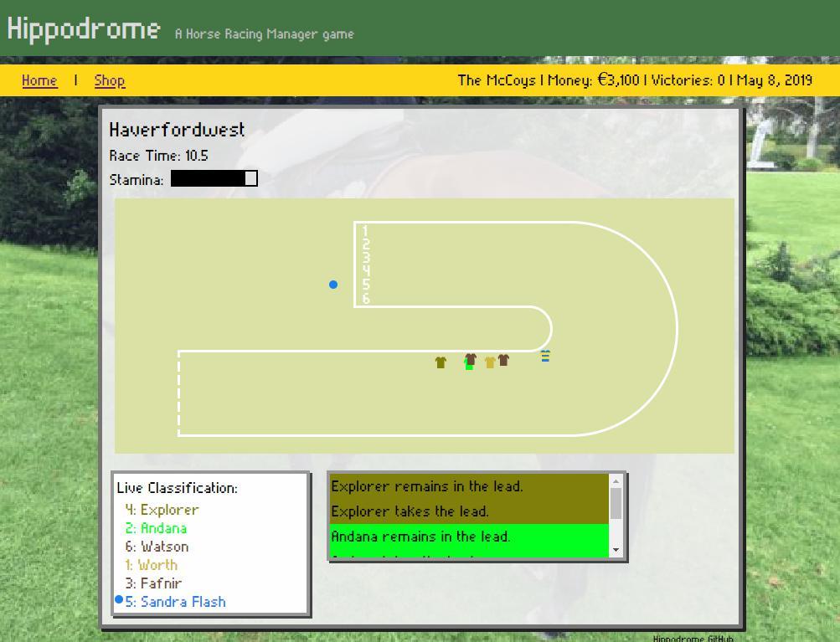Viewport: 840px width, 642px height.
Task: Click the bright green Andana marker on track
Action: click(469, 366)
